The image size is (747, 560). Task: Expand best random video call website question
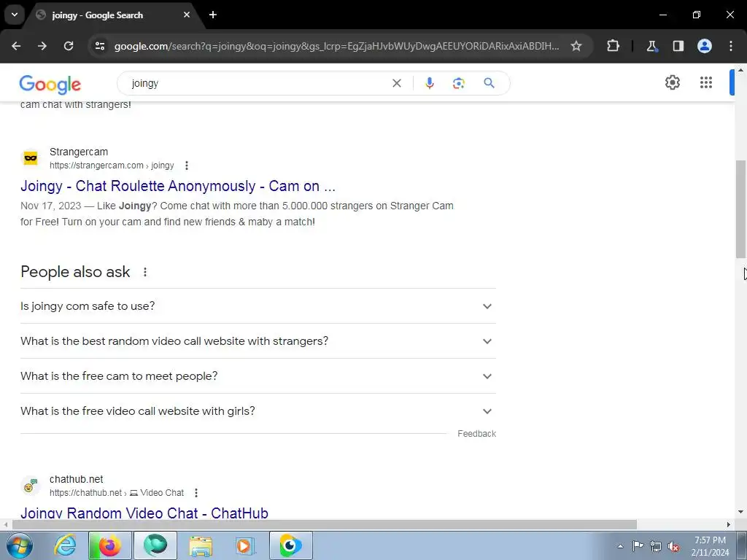(x=258, y=341)
